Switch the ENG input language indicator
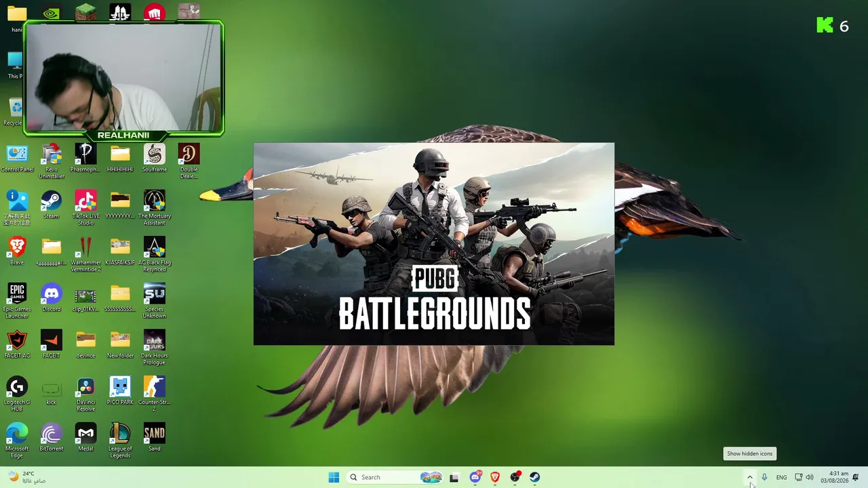Image resolution: width=868 pixels, height=488 pixels. tap(781, 477)
